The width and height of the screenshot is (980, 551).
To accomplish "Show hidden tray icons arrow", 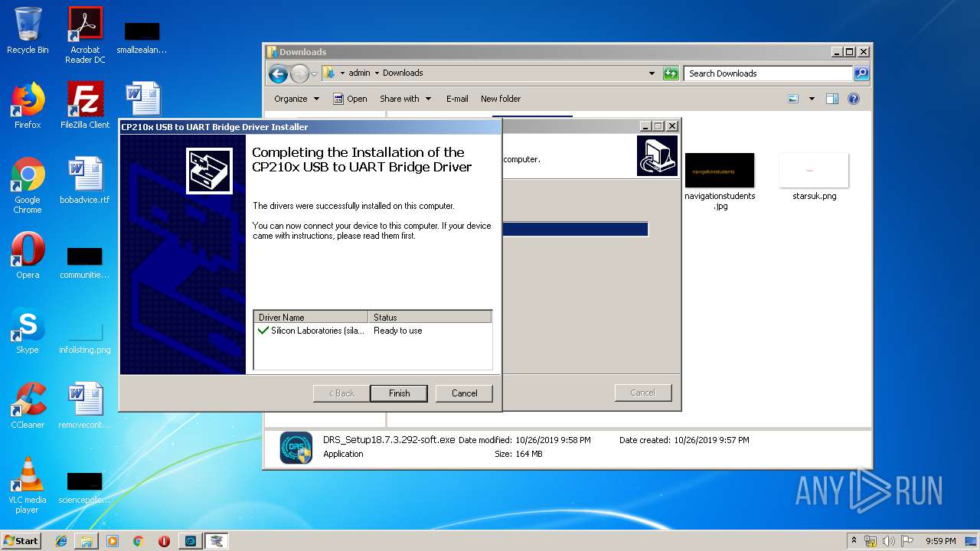I will click(x=854, y=541).
